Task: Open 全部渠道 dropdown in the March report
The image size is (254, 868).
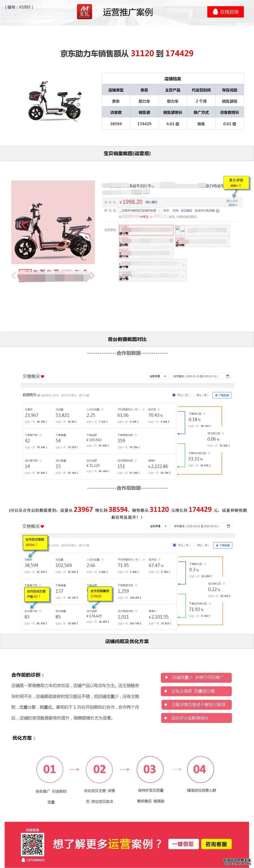Action: (x=158, y=526)
